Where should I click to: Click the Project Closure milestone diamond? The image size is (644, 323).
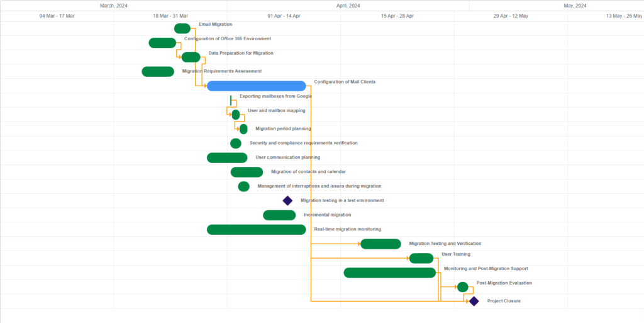474,301
